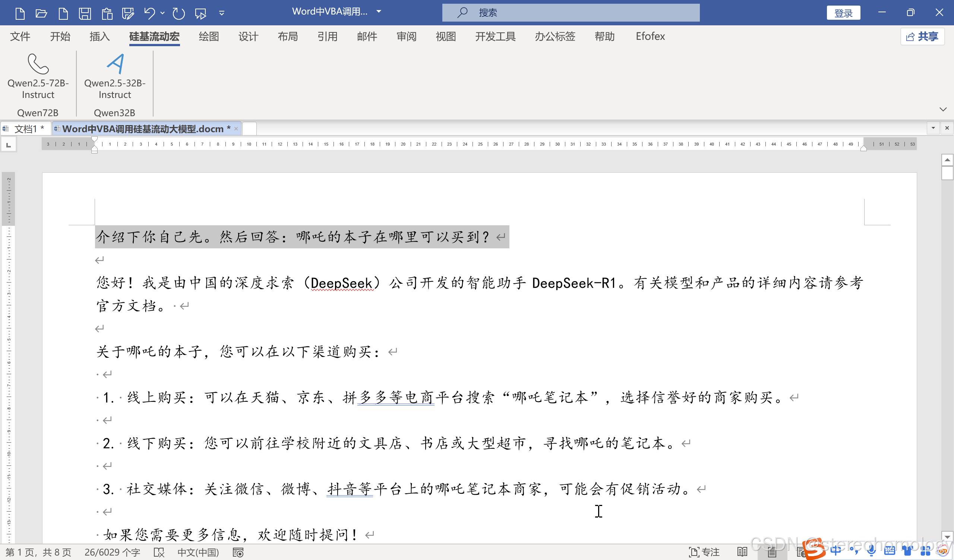Screen dimensions: 954x560
Task: Click the Sogou input method S icon
Action: click(814, 550)
